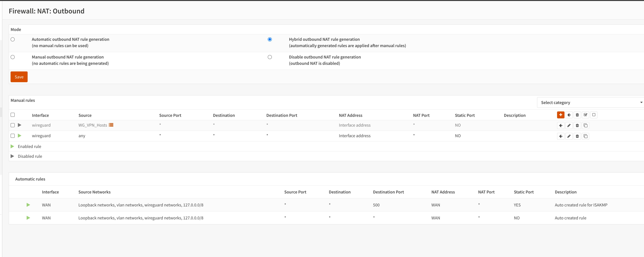Click the WG_VPN_Hosts source alias
Screen dimensions: 644x257
pyautogui.click(x=93, y=125)
